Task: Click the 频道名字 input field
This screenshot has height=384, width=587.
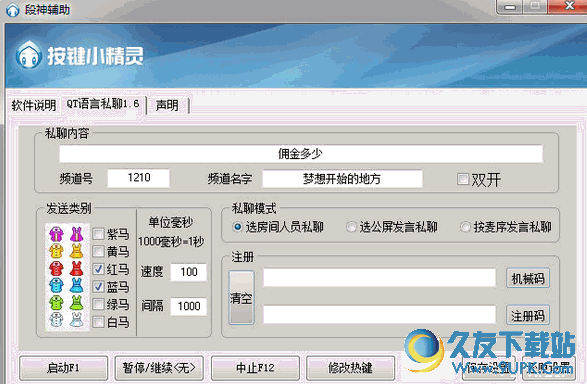Action: coord(342,179)
